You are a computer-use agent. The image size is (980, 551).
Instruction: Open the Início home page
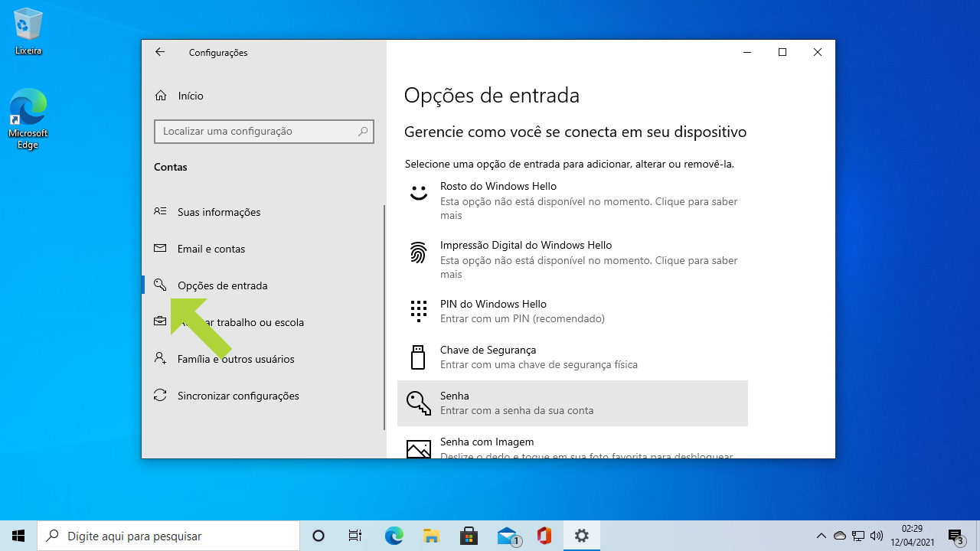190,96
